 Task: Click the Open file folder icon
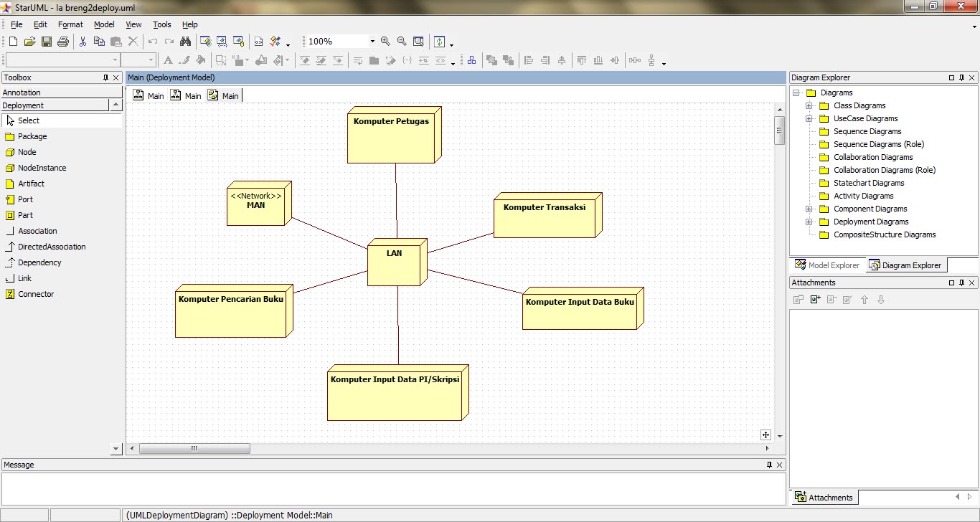(29, 42)
